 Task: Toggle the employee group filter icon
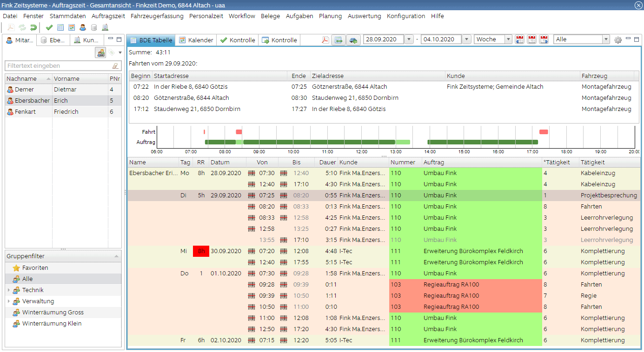coord(100,52)
